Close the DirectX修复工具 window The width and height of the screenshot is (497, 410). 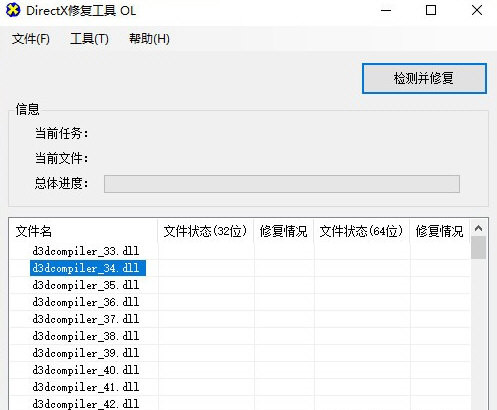[477, 10]
